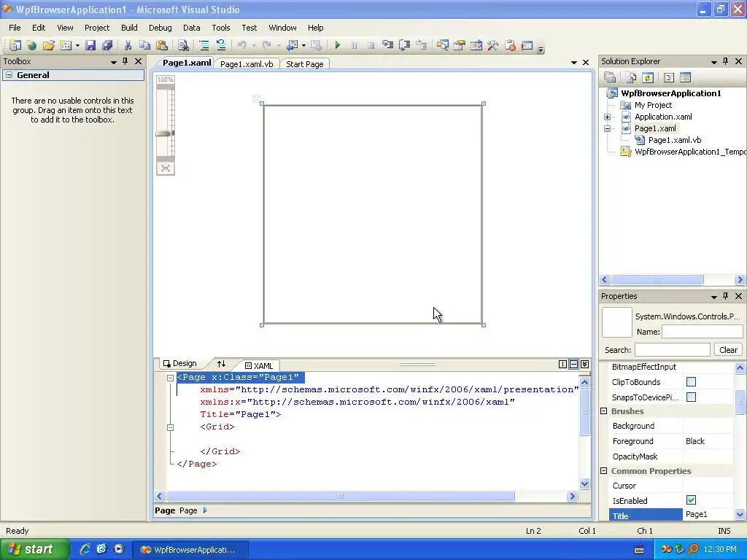Screen dimensions: 747x560
Task: Switch to the Page1.xaml.vb tab
Action: [x=247, y=64]
